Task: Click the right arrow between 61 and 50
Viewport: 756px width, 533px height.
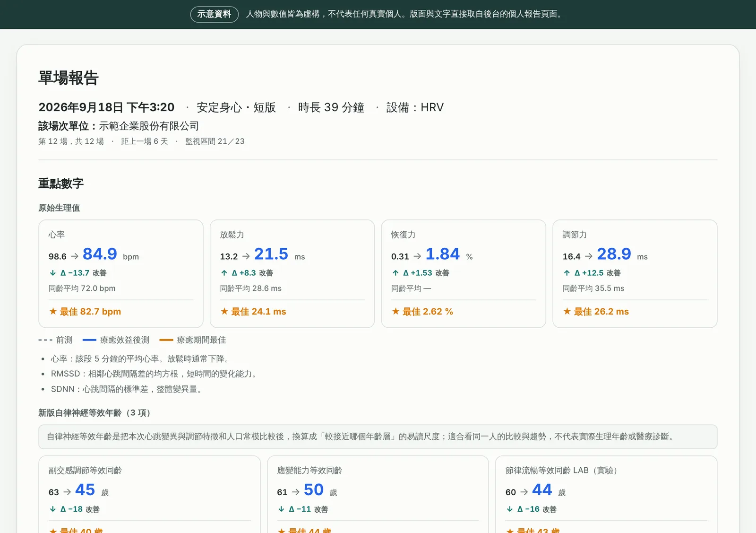Action: coord(296,492)
